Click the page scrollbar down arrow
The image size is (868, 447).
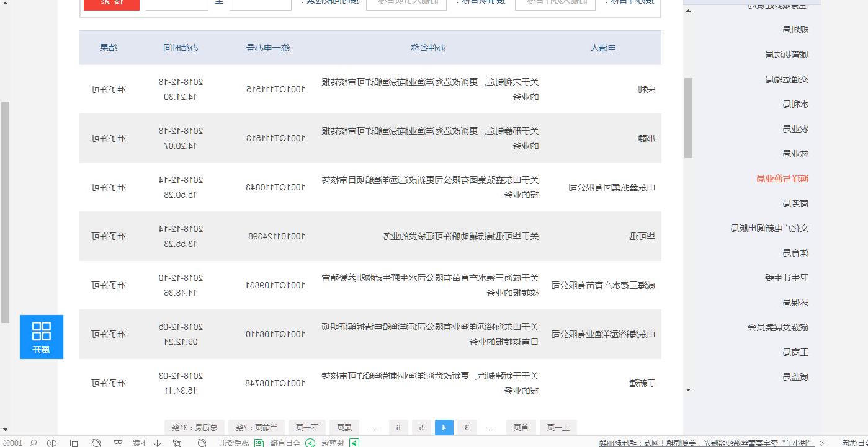click(5, 429)
